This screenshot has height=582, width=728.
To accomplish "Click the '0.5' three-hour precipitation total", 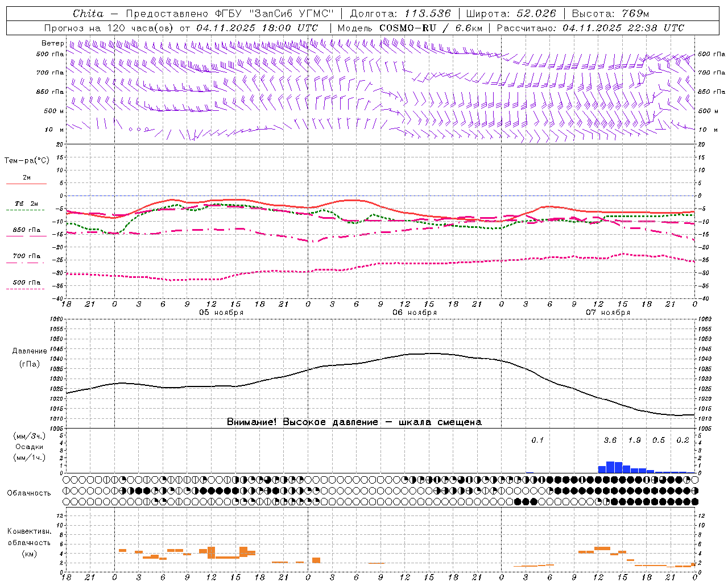I will click(x=659, y=440).
